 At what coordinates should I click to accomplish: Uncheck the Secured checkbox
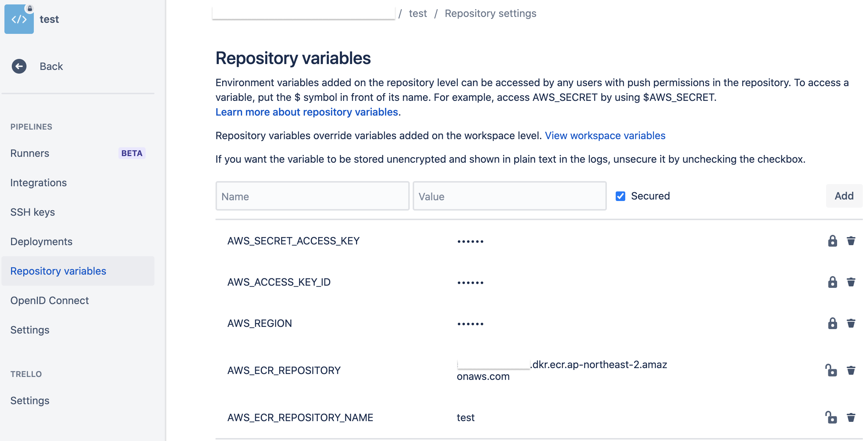pos(620,196)
